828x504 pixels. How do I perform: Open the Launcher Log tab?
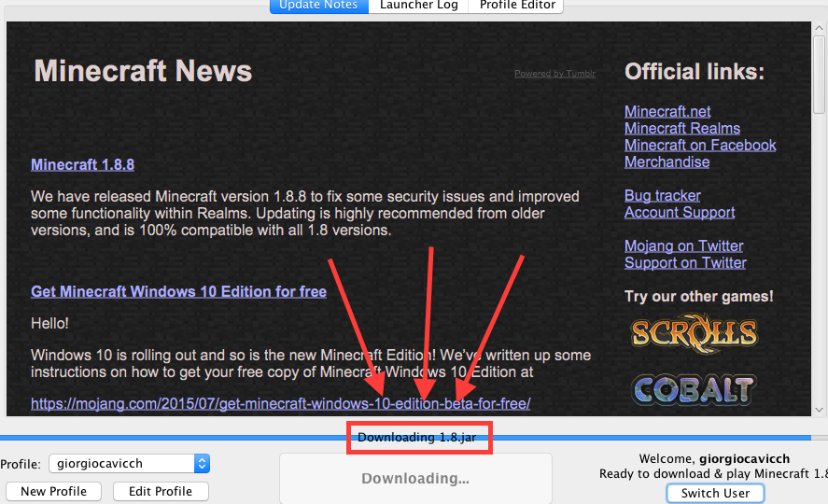click(419, 6)
